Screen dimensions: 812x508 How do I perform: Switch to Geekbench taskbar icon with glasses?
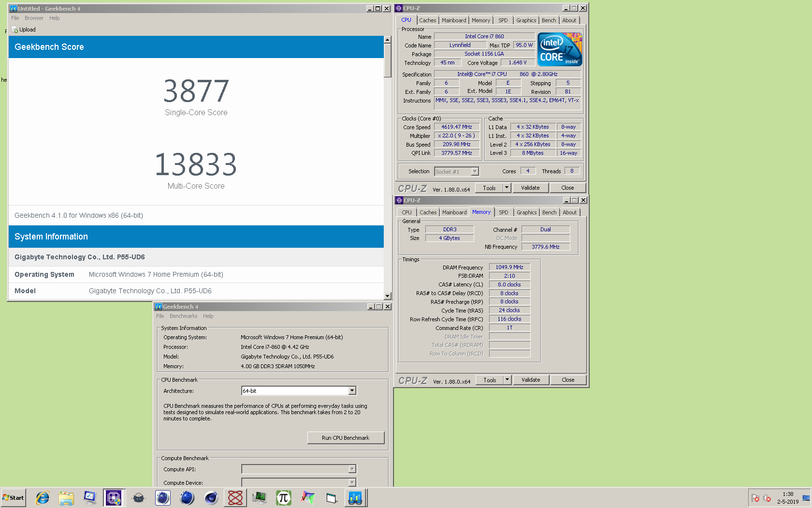tap(356, 497)
